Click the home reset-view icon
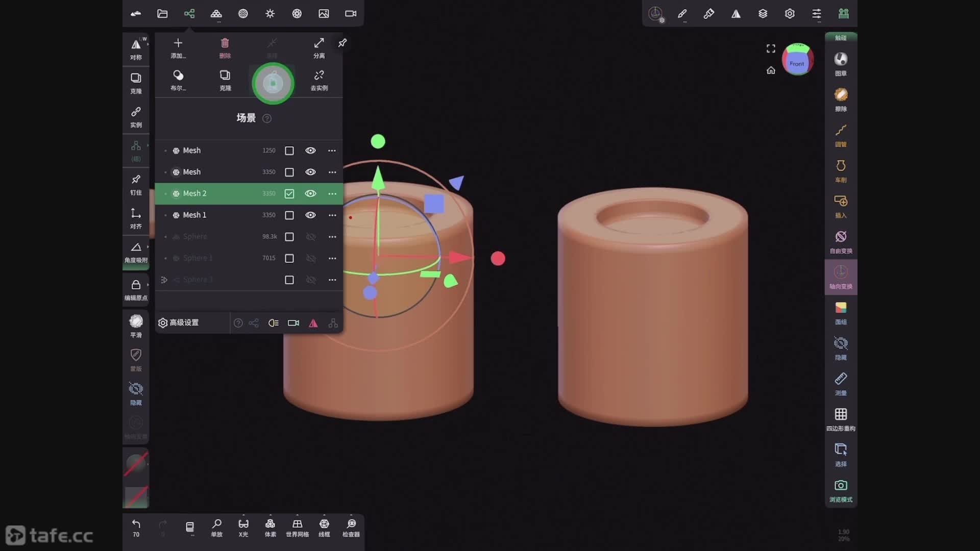Screen dimensions: 980x551 pyautogui.click(x=771, y=70)
